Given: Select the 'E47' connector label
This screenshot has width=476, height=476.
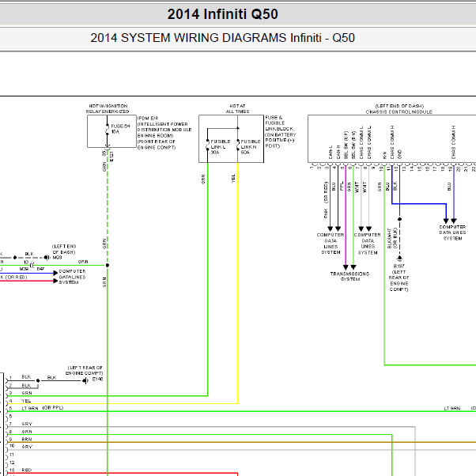Looking at the screenshot, I should pos(40,269).
